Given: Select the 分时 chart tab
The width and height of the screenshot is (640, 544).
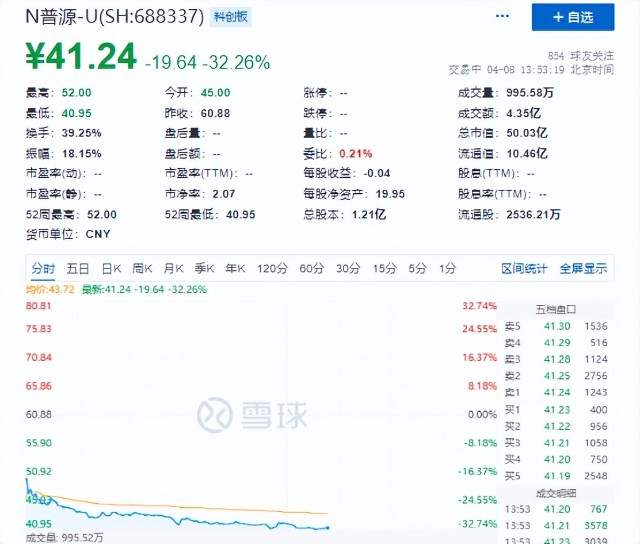Looking at the screenshot, I should 43,269.
